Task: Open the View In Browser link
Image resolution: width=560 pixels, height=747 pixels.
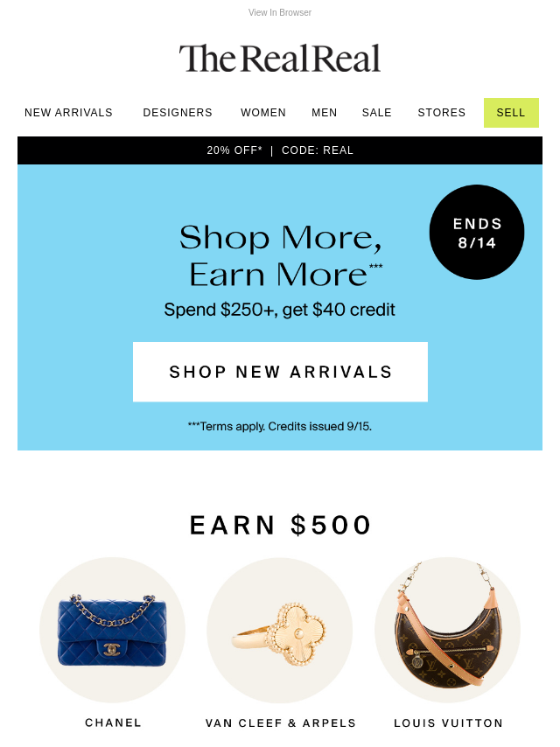Action: (280, 12)
